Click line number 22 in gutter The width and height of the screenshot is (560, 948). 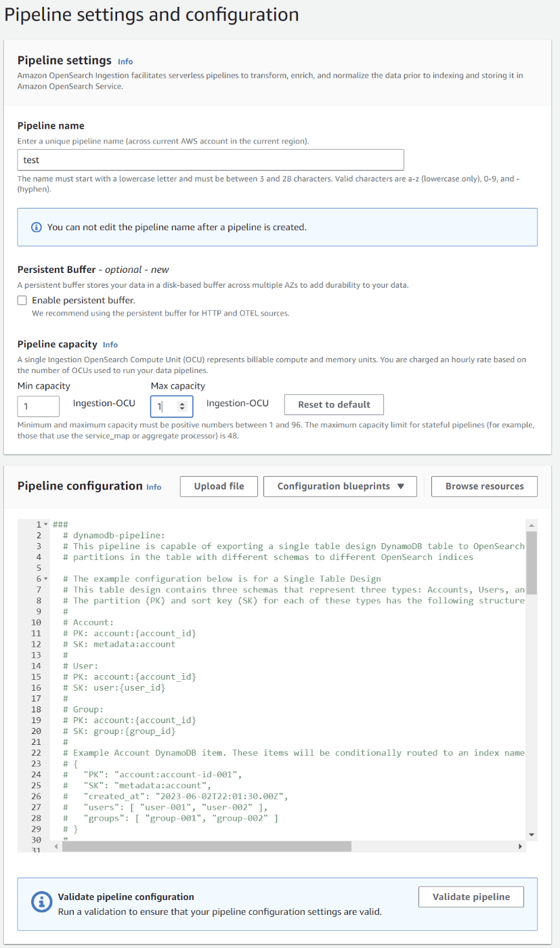[x=37, y=752]
